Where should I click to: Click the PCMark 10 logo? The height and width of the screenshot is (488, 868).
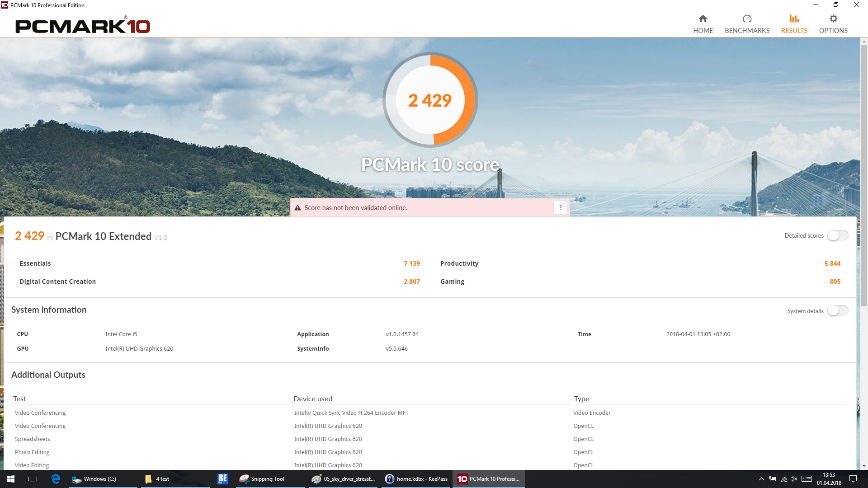click(x=82, y=26)
